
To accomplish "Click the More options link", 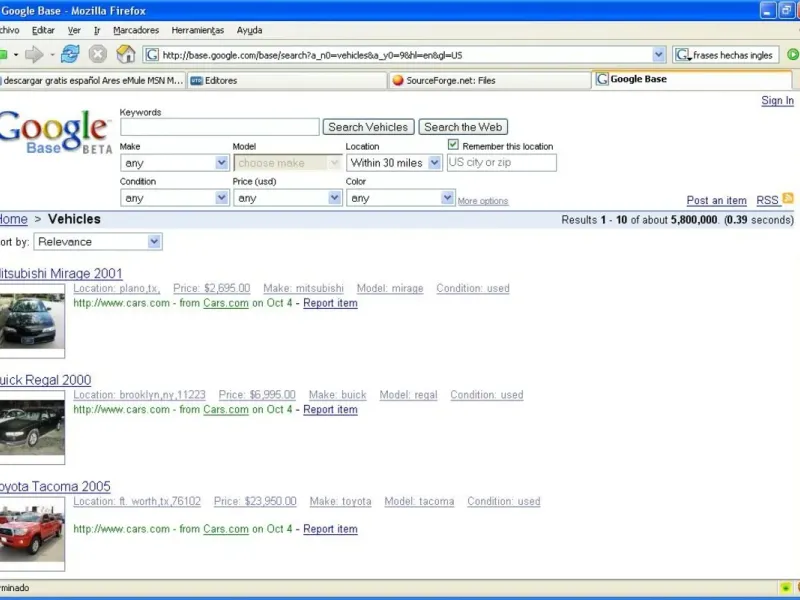I will (x=483, y=201).
